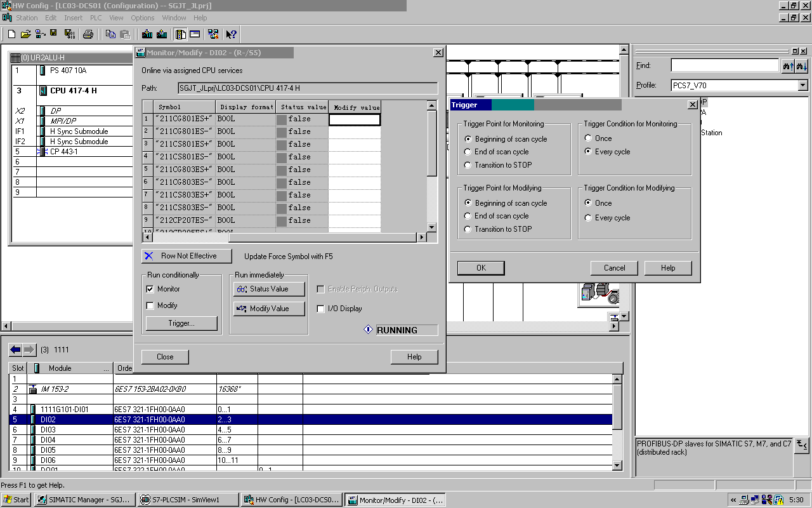This screenshot has width=812, height=508.
Task: Click the Status value column header
Action: [x=303, y=107]
